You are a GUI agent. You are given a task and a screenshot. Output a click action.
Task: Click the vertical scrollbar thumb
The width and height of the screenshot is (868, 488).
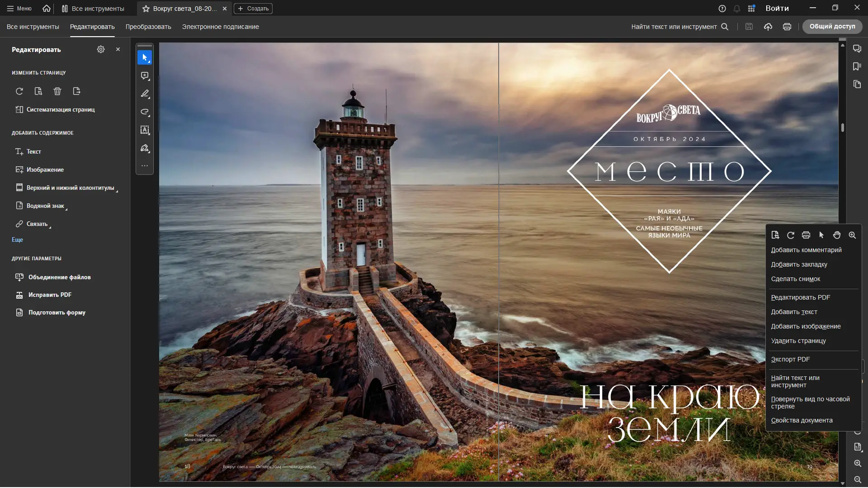click(843, 128)
